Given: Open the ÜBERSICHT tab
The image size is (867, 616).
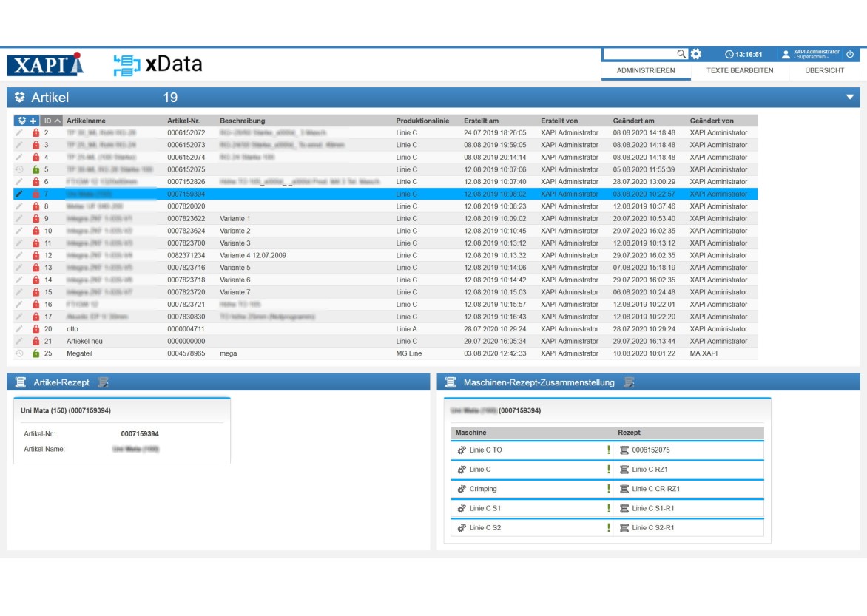Looking at the screenshot, I should (x=824, y=71).
